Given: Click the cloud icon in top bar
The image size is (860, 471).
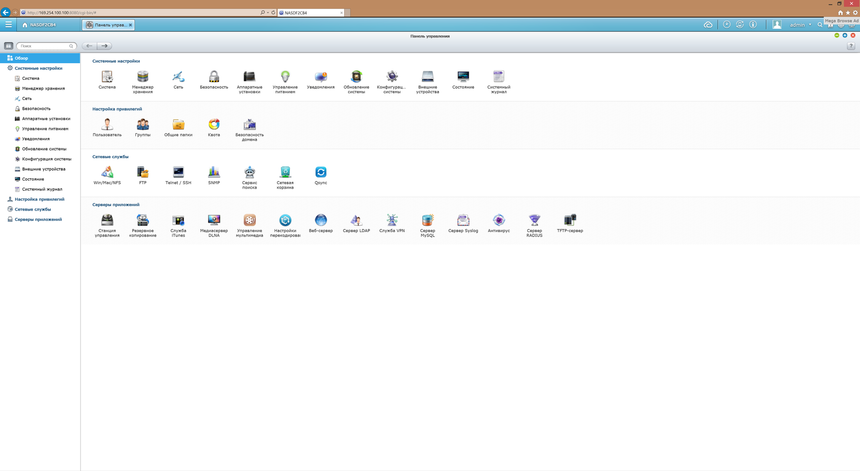Looking at the screenshot, I should coord(708,24).
